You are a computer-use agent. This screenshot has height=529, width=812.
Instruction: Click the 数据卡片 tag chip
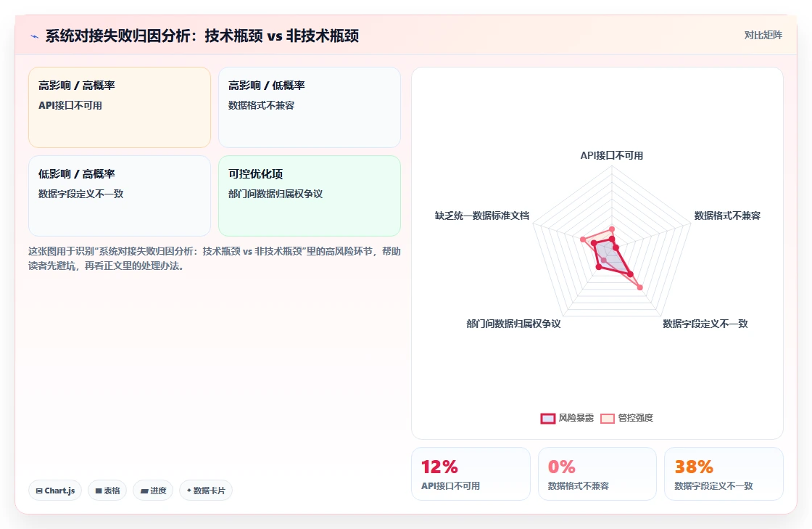[x=206, y=491]
